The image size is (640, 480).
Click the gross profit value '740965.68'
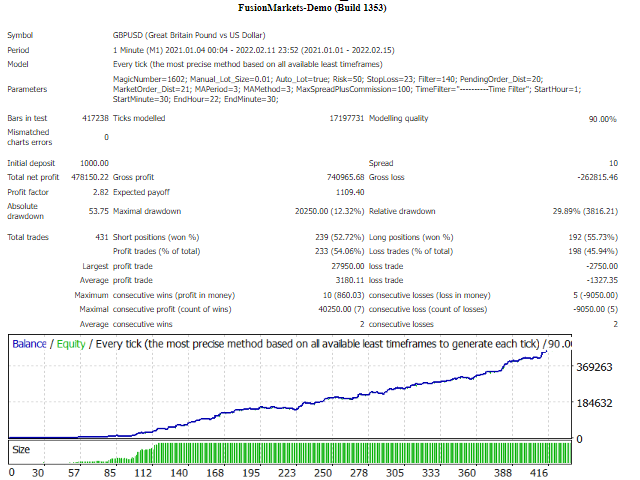345,177
